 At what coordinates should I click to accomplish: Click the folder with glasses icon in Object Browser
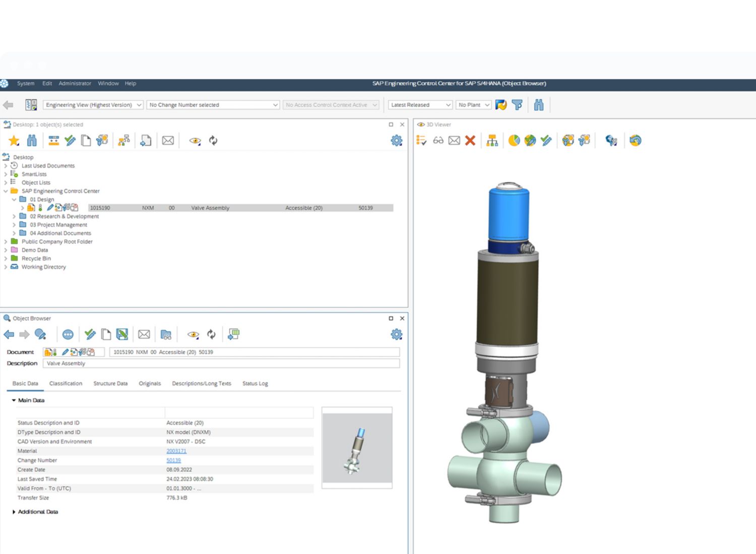pyautogui.click(x=166, y=334)
